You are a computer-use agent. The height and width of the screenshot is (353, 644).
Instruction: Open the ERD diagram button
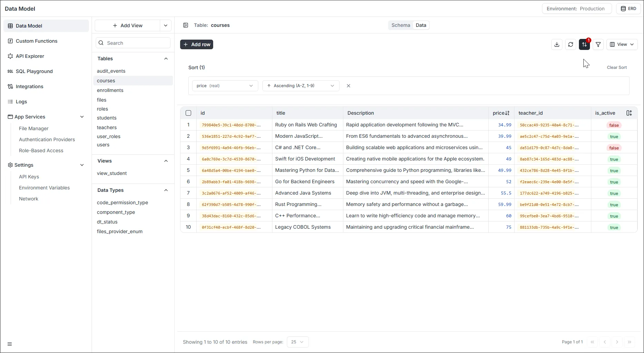click(x=629, y=9)
